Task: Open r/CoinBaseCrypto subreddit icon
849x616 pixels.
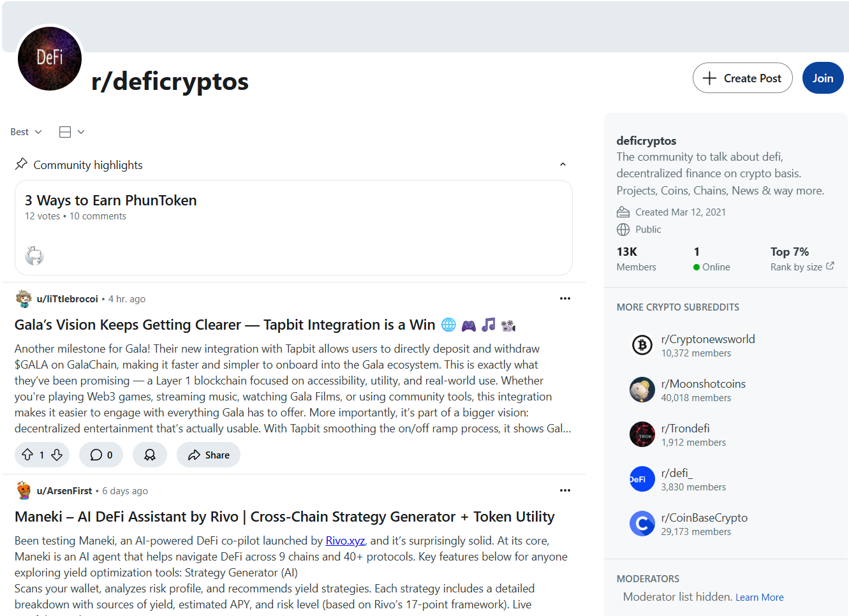Action: click(642, 524)
